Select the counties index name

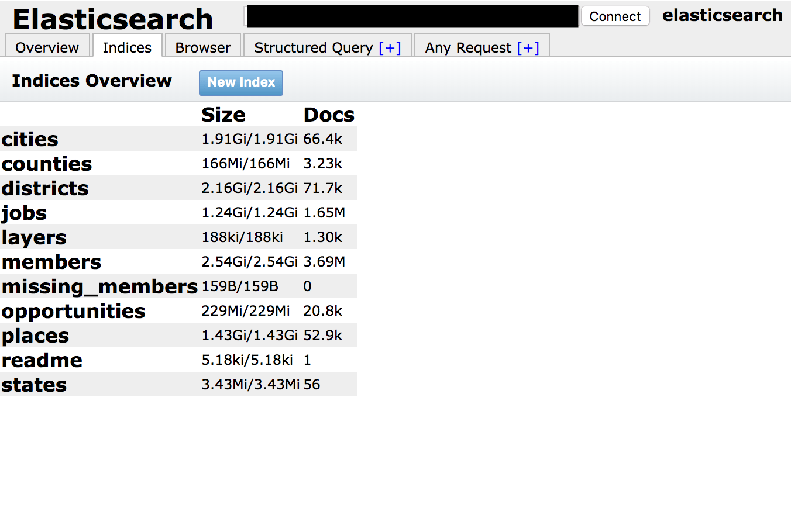(47, 164)
